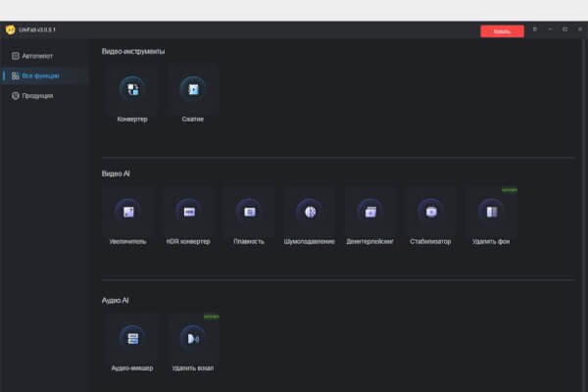Viewport: 588px width, 392px height.
Task: Click the Видео-инструменты section heading
Action: (133, 51)
